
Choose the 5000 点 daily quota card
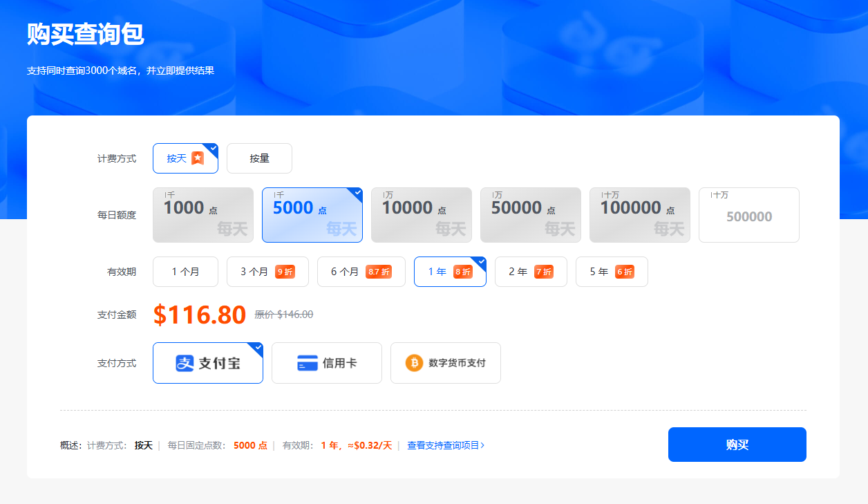pyautogui.click(x=312, y=215)
